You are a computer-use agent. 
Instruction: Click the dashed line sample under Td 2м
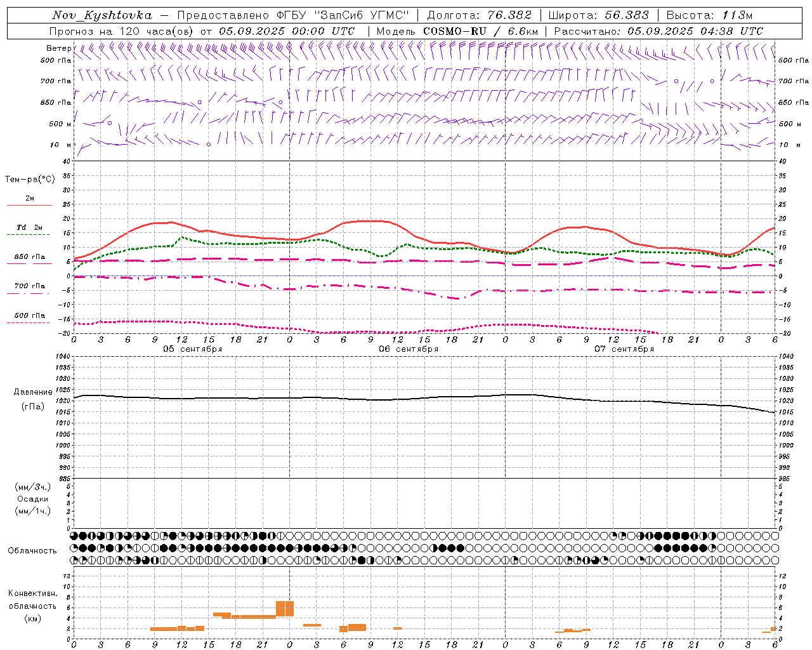(x=29, y=235)
